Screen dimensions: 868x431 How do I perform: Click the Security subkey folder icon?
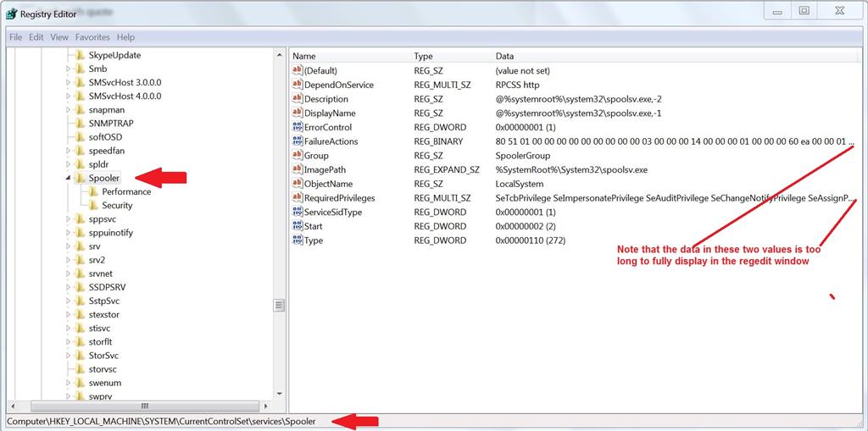coord(93,205)
